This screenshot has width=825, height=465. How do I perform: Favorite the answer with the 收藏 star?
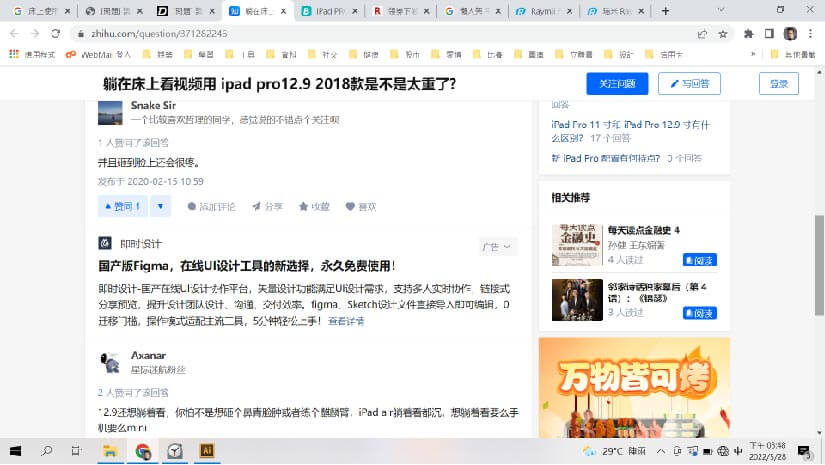click(314, 207)
